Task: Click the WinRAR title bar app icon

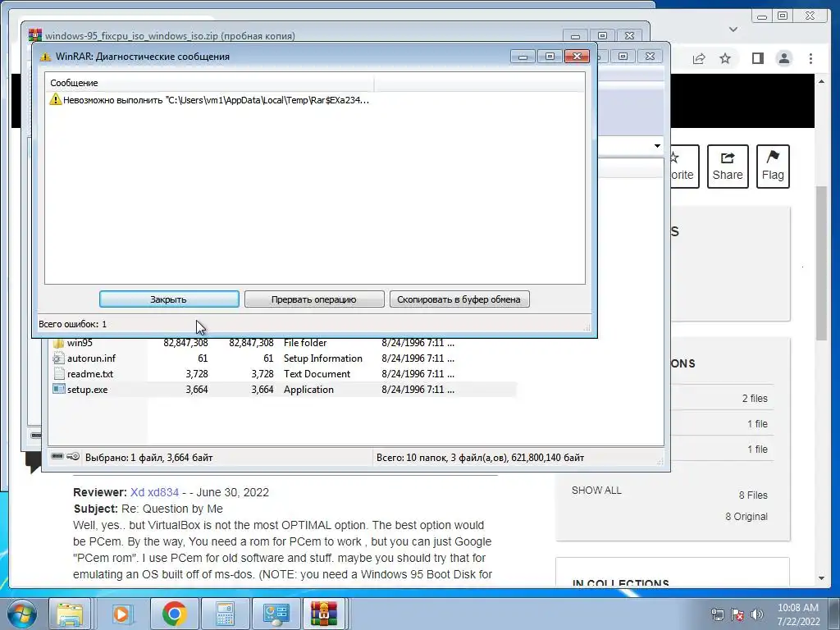Action: point(34,35)
